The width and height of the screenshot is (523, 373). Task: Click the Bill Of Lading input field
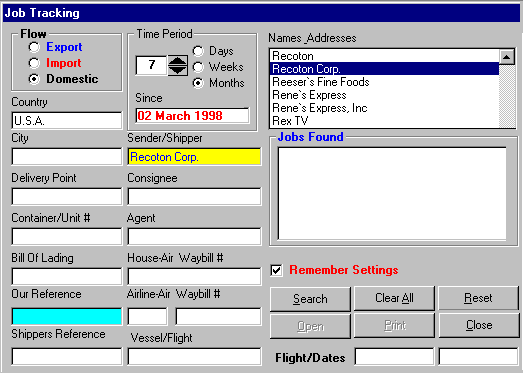pos(67,276)
